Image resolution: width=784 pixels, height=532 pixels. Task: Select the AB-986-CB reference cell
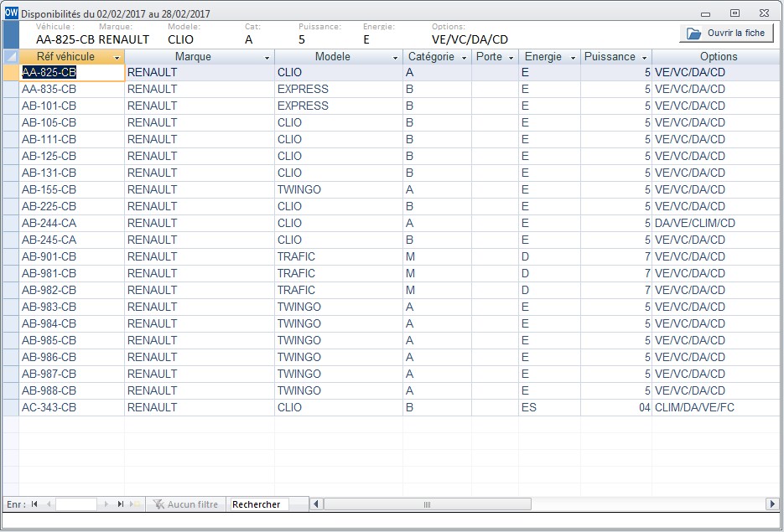coord(72,357)
